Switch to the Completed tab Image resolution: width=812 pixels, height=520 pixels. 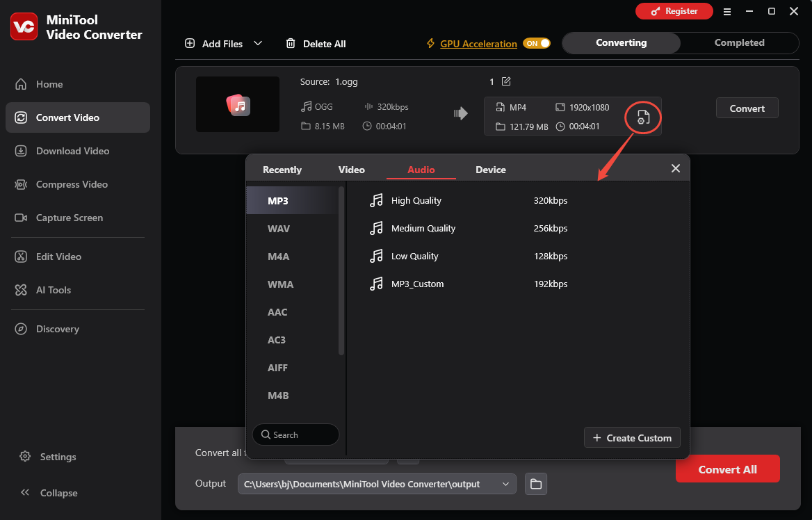tap(739, 43)
